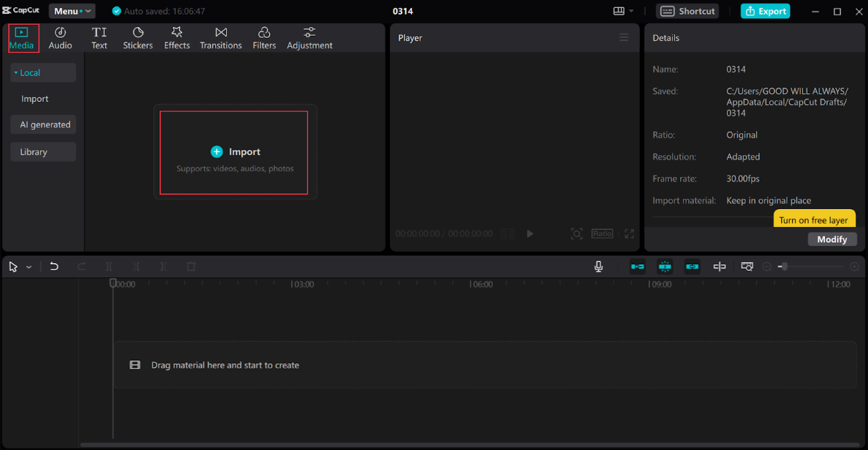Open the Library section
Screen dimensions: 868x450
[x=43, y=152]
